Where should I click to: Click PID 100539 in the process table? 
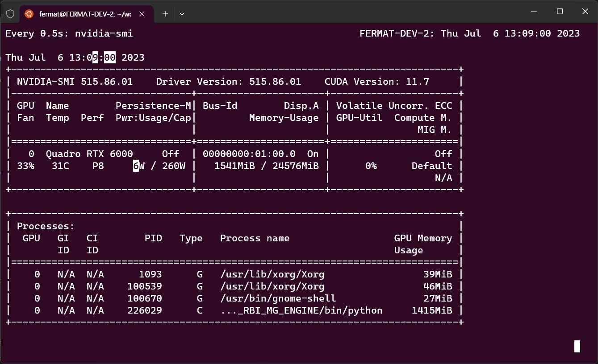(145, 286)
